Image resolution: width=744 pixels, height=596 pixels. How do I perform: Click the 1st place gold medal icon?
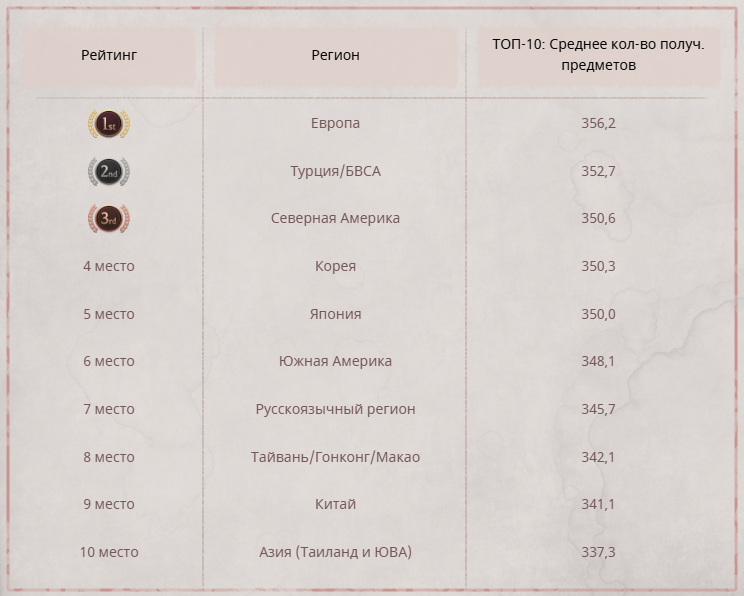pos(109,124)
